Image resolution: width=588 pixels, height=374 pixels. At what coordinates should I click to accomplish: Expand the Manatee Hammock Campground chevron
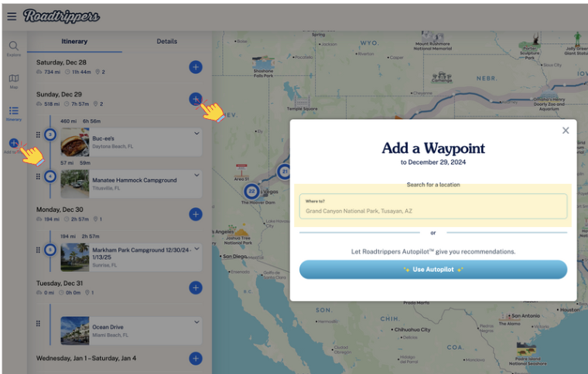point(197,175)
